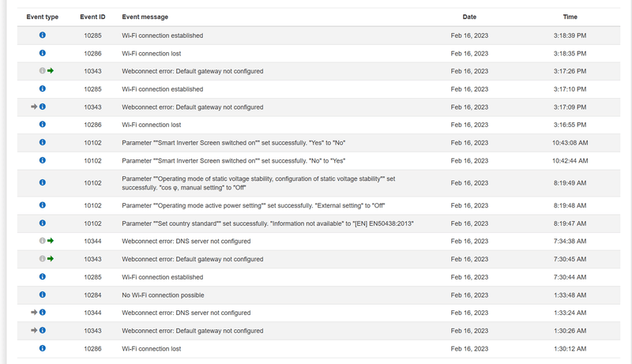
Task: Click the Time column header
Action: tap(570, 17)
